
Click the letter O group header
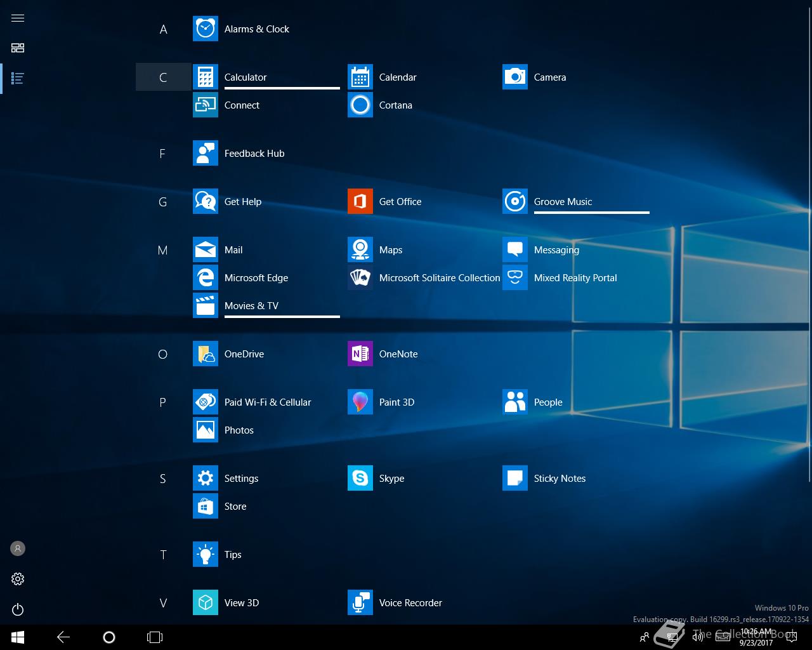[x=163, y=354]
